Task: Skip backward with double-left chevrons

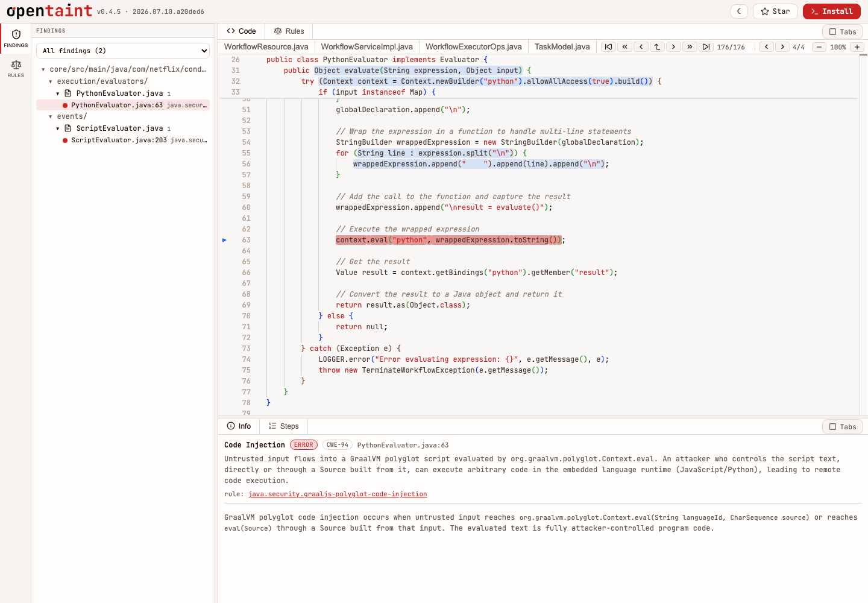Action: (625, 46)
